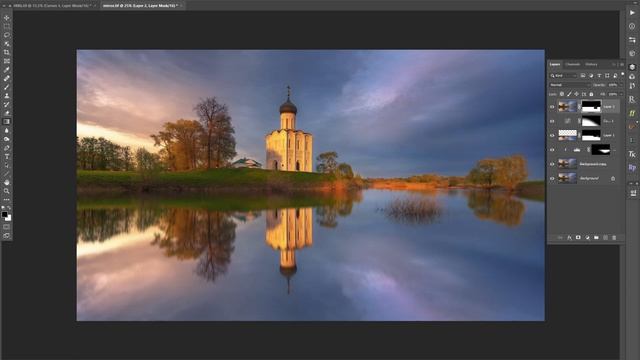Screen dimensions: 640x360
Task: Toggle lock transparent pixels
Action: tap(562, 94)
